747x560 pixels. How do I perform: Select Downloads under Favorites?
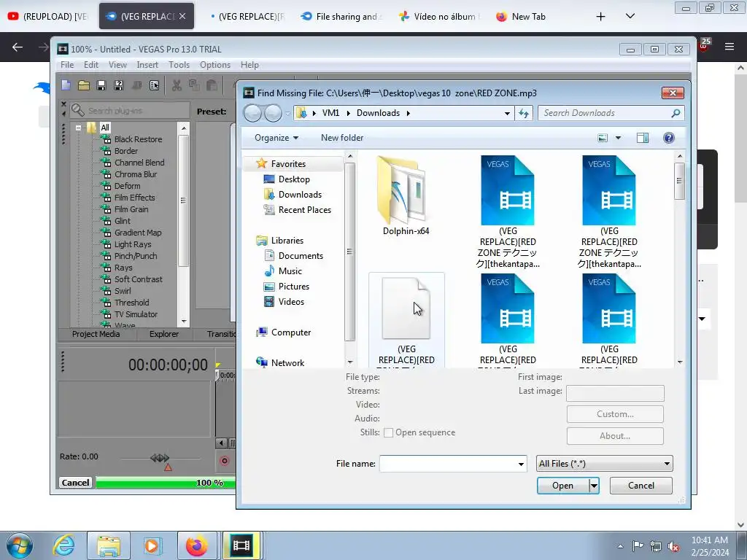[300, 194]
